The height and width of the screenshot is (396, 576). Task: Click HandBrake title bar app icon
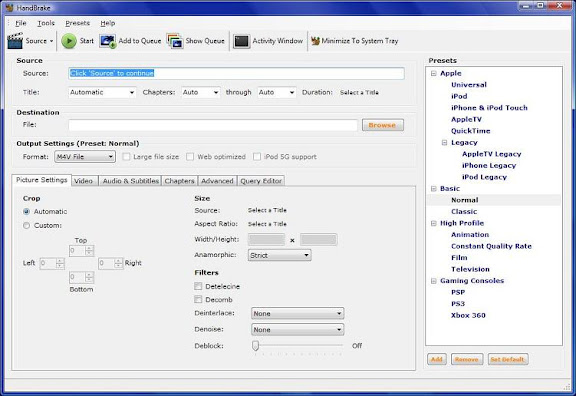click(10, 7)
